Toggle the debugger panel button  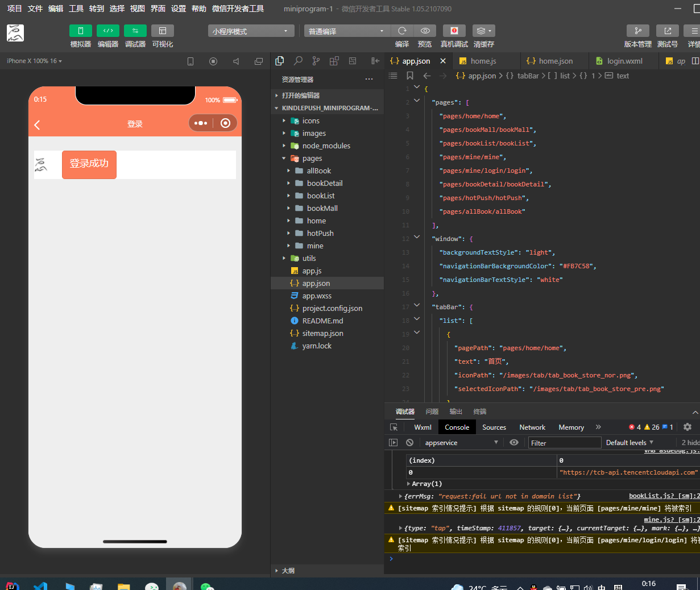coord(135,31)
